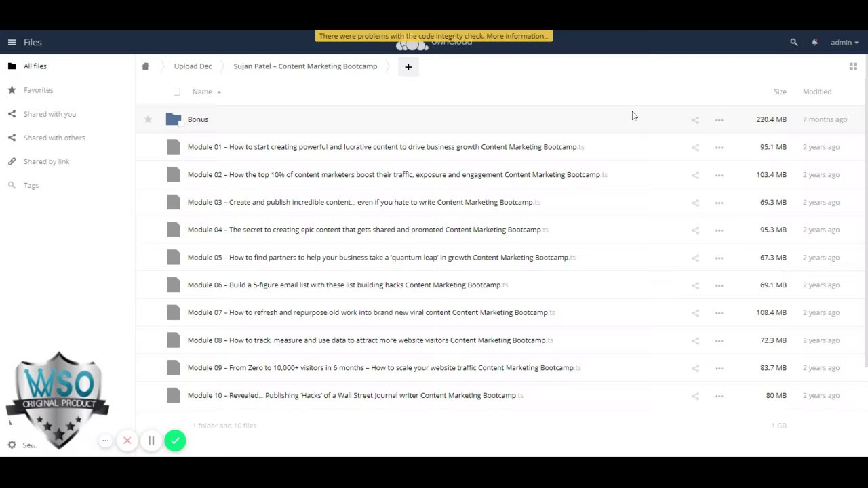Share the Module 10 file
The width and height of the screenshot is (868, 488).
pos(695,396)
